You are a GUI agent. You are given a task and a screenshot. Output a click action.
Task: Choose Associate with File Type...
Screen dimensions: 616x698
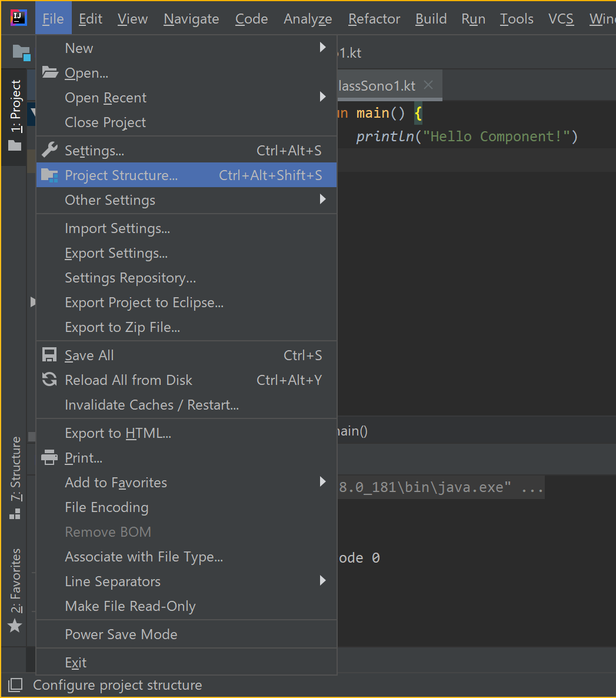187,556
